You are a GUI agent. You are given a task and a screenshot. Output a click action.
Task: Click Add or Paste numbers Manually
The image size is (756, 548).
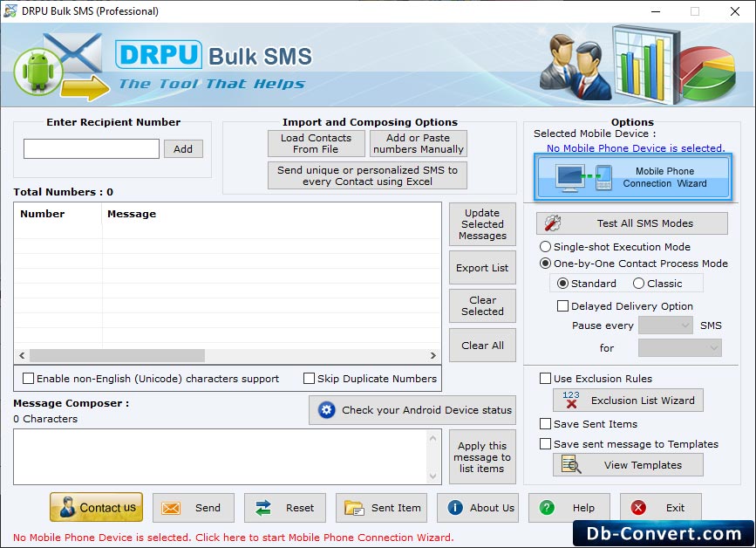pos(419,143)
